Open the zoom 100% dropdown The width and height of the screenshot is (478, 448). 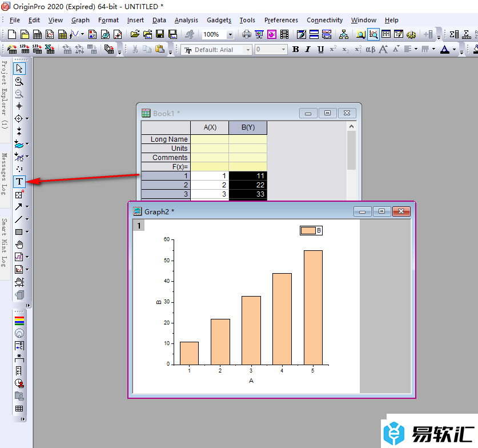[x=230, y=34]
